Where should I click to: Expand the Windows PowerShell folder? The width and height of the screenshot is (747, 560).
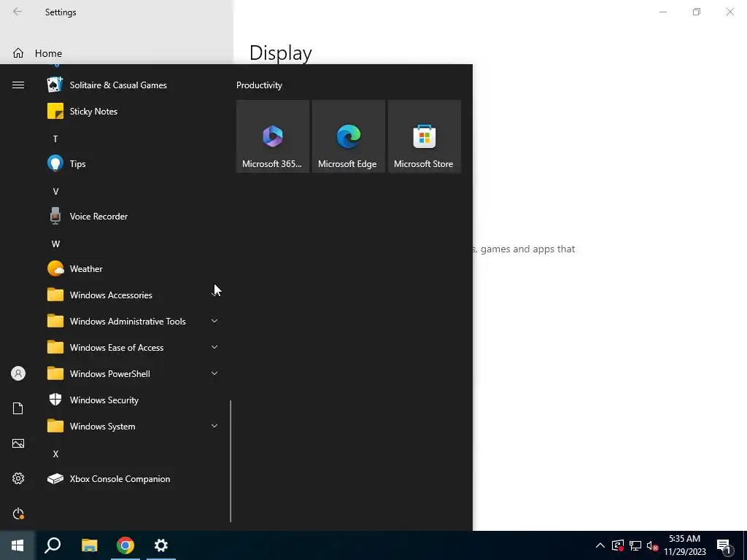tap(133, 374)
